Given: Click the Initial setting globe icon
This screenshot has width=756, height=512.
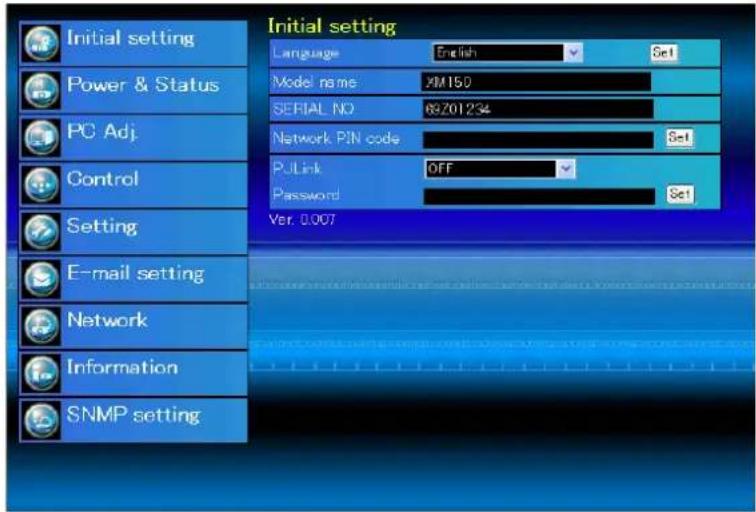Looking at the screenshot, I should pos(41,43).
